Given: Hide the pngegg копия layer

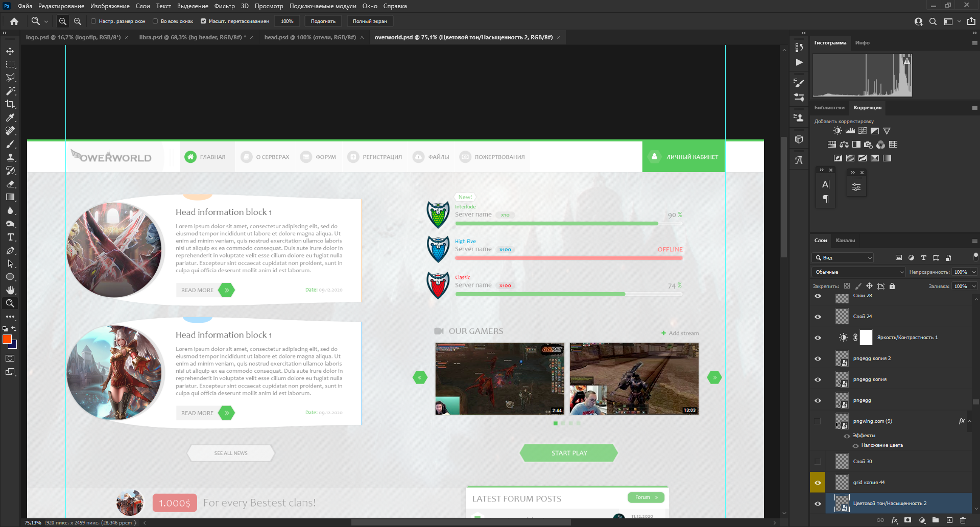Looking at the screenshot, I should pos(818,379).
